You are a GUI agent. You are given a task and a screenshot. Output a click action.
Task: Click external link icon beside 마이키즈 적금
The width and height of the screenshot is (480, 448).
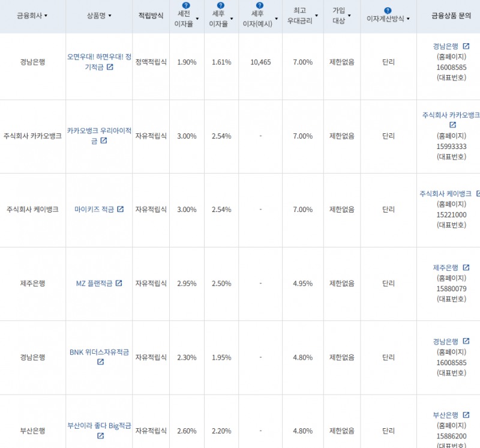[x=121, y=209]
